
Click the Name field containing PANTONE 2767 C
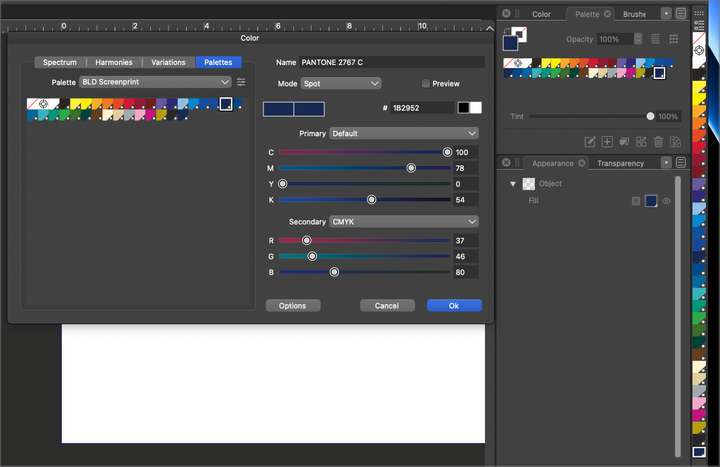[x=392, y=62]
